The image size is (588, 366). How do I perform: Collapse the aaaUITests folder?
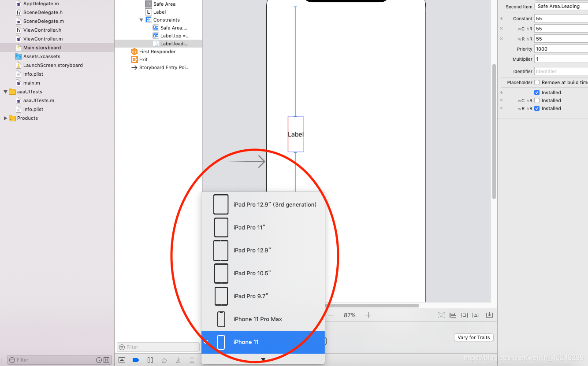click(x=5, y=92)
